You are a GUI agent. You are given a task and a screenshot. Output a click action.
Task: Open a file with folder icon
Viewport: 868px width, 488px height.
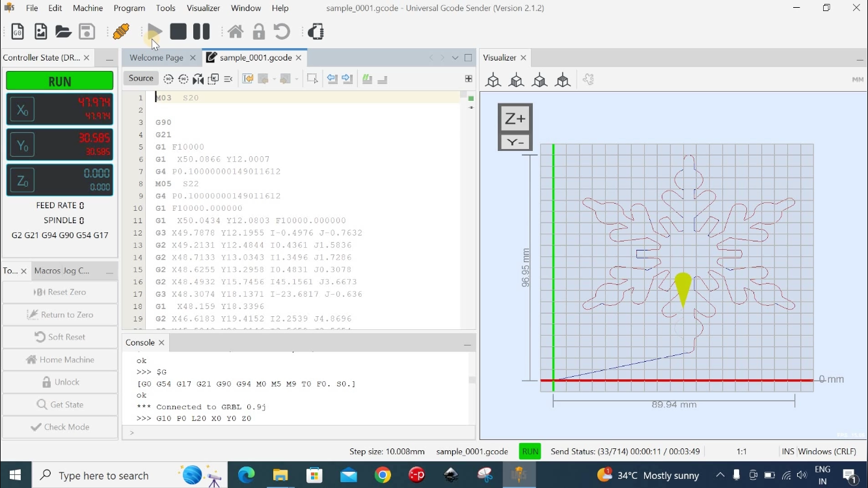[x=63, y=32]
